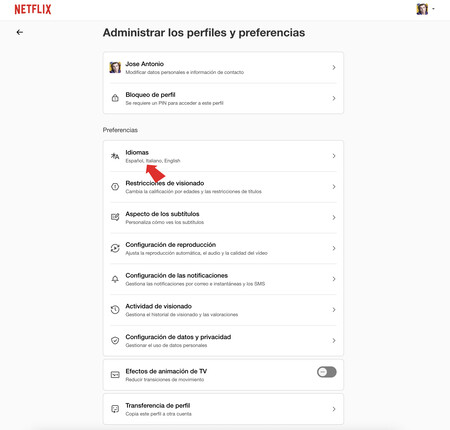This screenshot has width=450, height=430.
Task: Click 'Se requiere un PIN' description text
Action: click(174, 103)
